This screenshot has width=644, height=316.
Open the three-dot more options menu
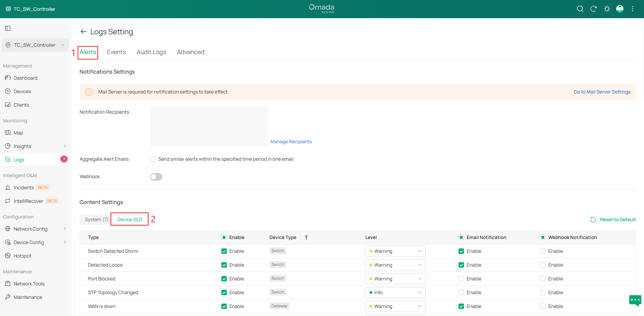click(633, 9)
